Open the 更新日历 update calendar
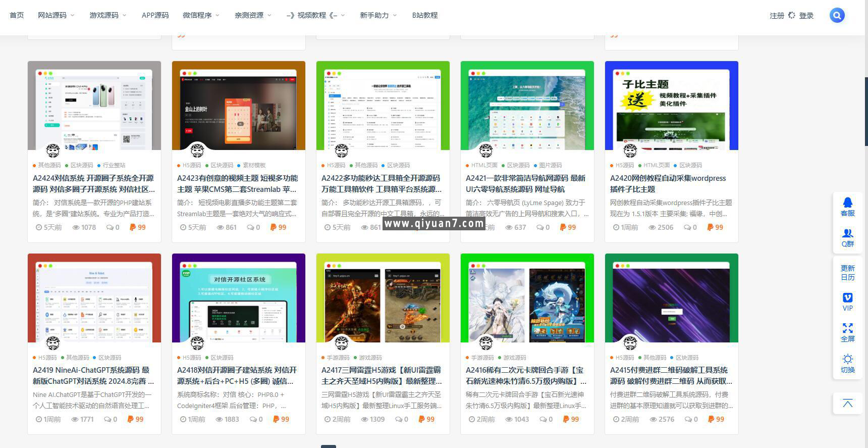 (847, 272)
